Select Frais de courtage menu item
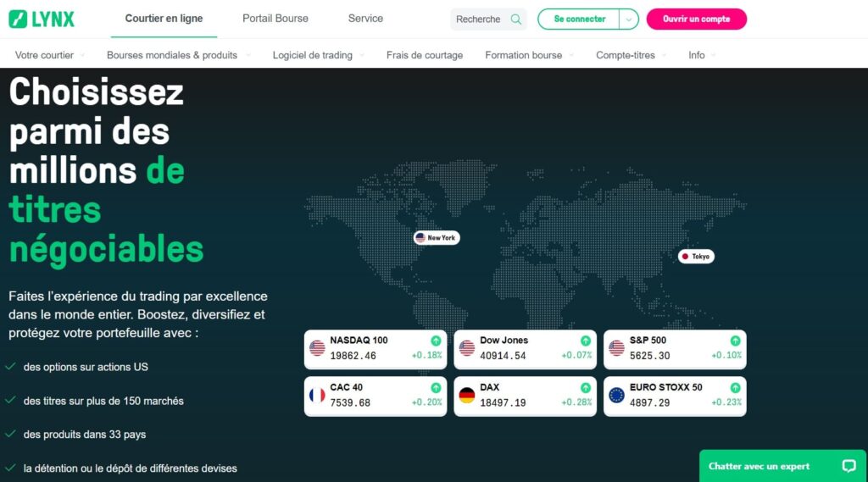868x482 pixels. (425, 55)
